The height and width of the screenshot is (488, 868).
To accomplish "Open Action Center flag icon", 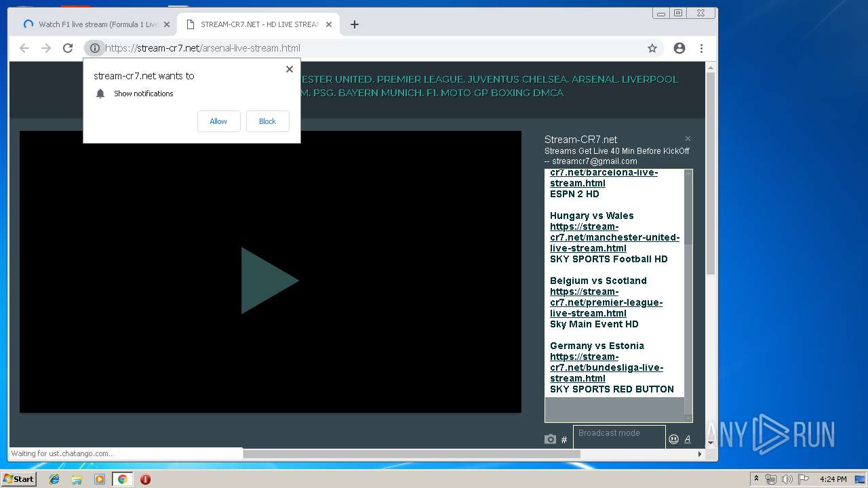I will click(x=803, y=479).
